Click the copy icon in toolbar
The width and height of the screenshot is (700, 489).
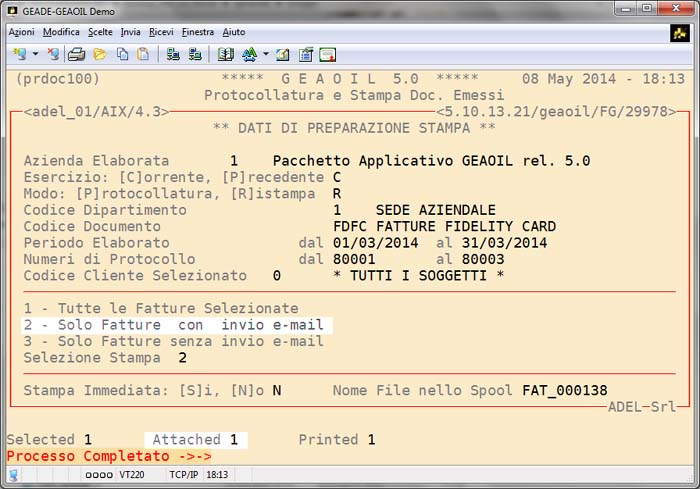pyautogui.click(x=122, y=54)
